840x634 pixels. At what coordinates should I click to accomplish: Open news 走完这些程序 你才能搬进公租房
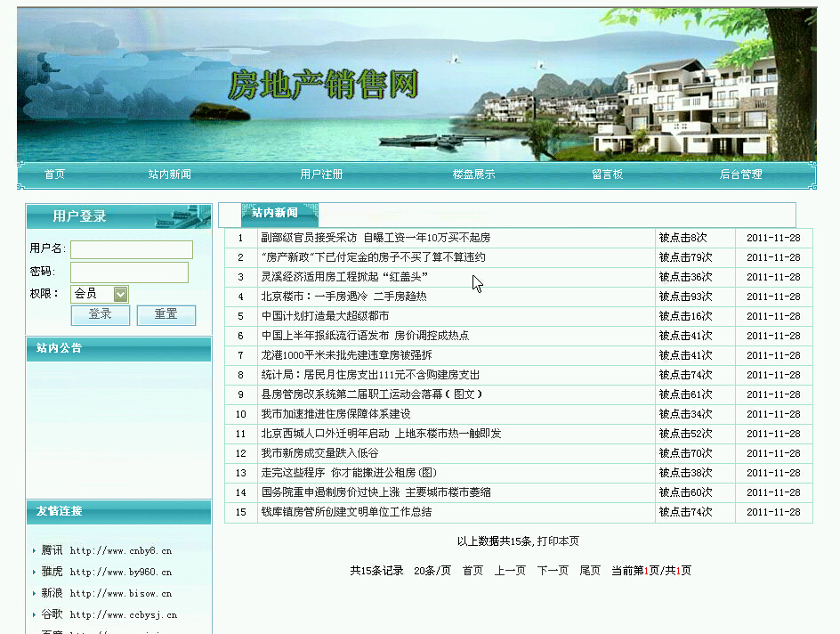click(349, 473)
